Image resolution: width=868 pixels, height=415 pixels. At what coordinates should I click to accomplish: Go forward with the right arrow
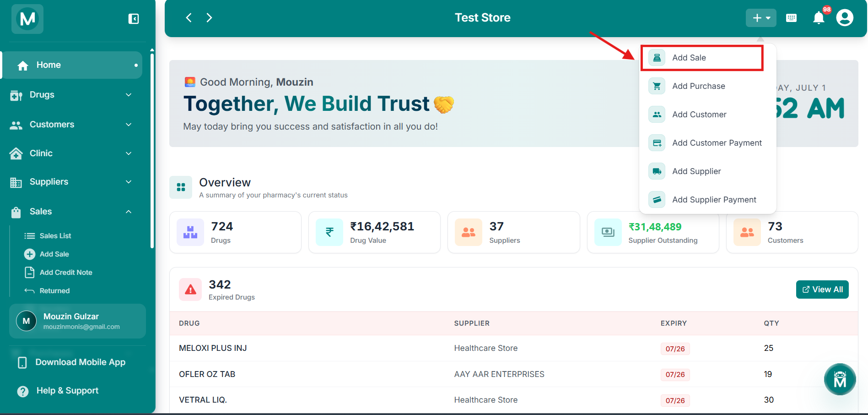(209, 17)
